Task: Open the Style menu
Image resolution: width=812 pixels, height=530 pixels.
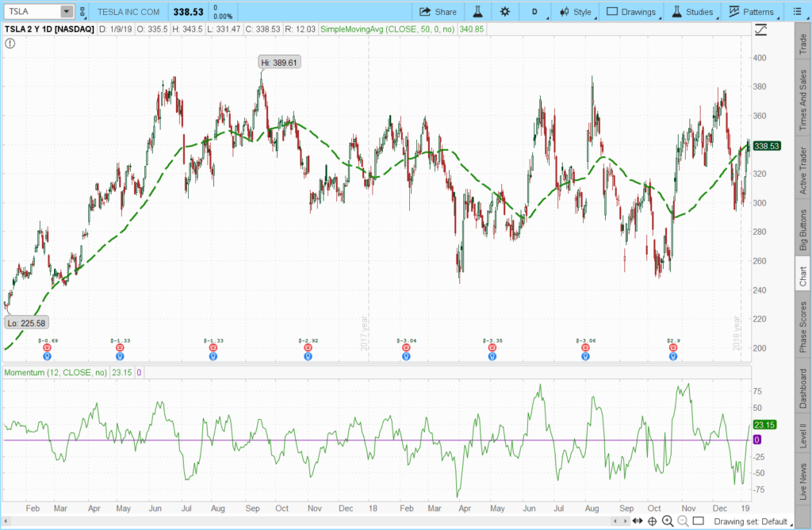Action: pyautogui.click(x=575, y=12)
